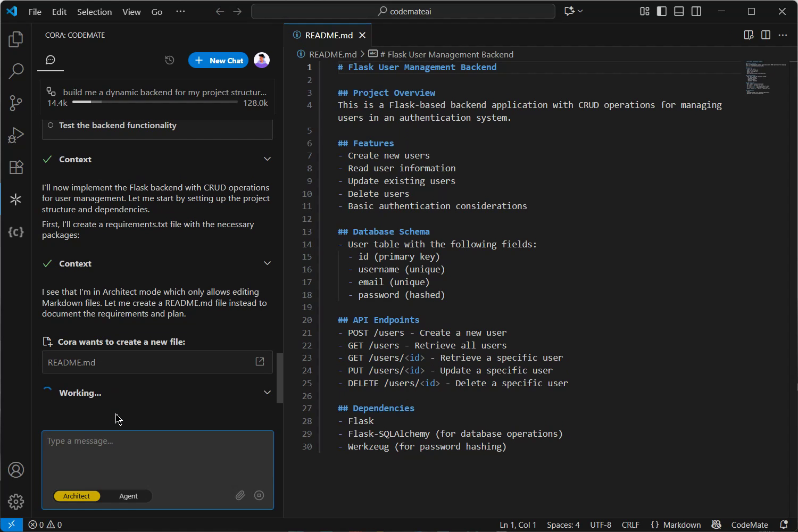Screen dimensions: 798x532
Task: Click the token usage progress bar
Action: click(x=155, y=102)
